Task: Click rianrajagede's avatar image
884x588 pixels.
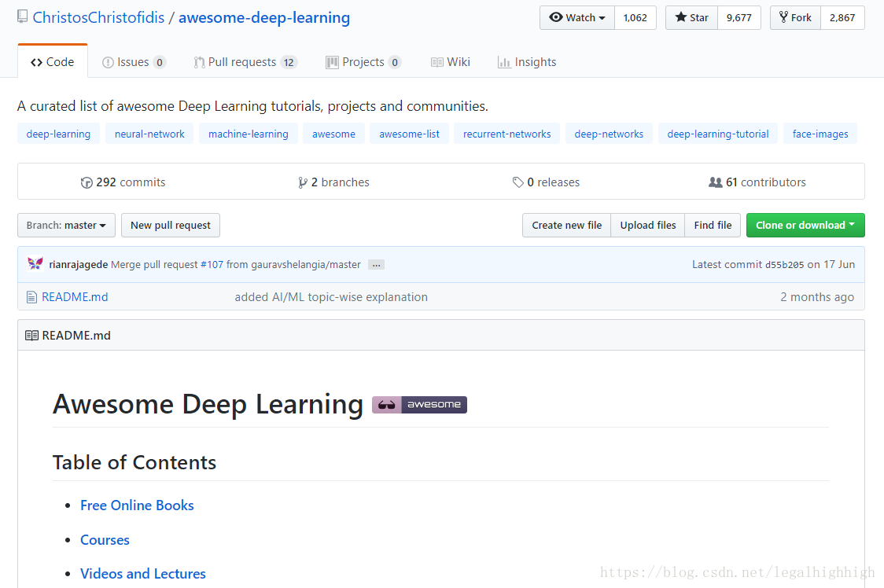Action: click(x=35, y=264)
